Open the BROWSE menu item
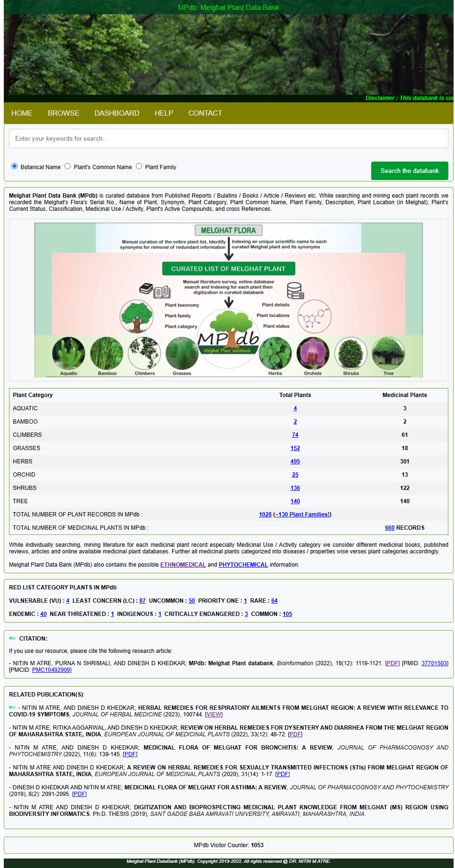Screen dimensions: 455x868 [x=63, y=113]
